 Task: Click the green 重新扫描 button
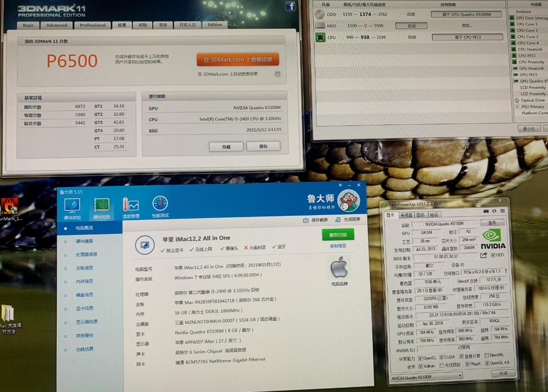[x=338, y=235]
